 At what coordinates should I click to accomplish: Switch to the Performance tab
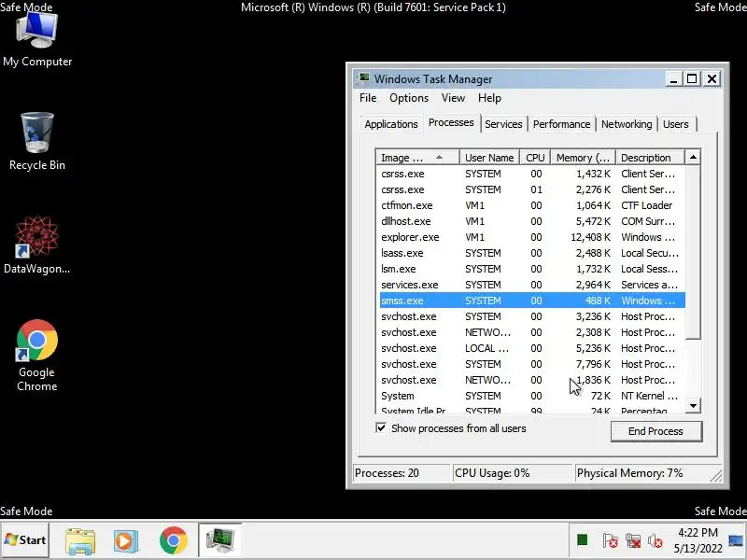[562, 124]
